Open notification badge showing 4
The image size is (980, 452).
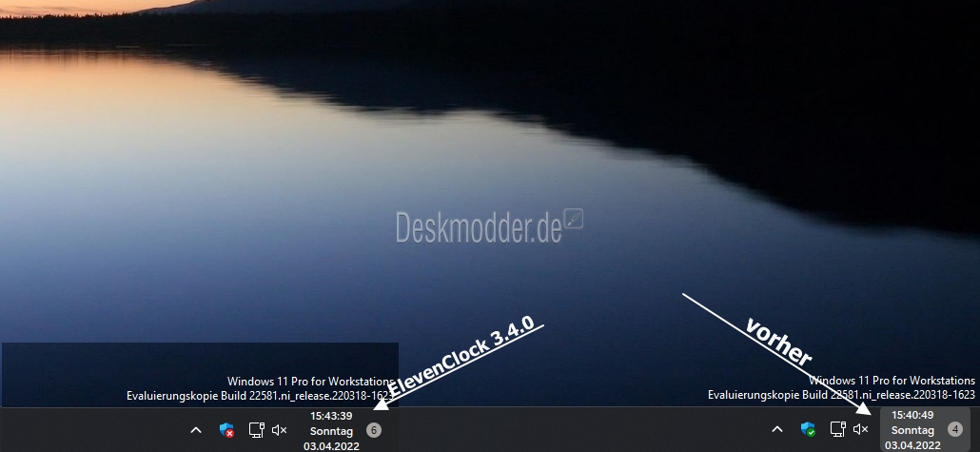click(x=955, y=429)
